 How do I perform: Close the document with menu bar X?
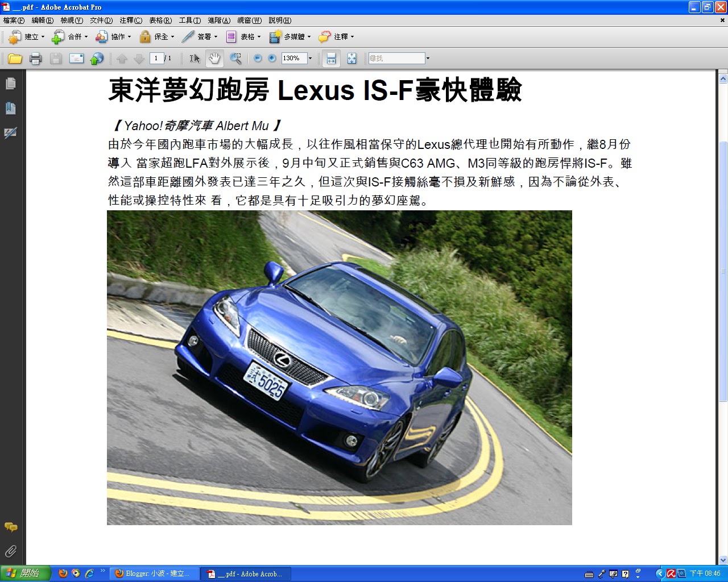pos(722,20)
